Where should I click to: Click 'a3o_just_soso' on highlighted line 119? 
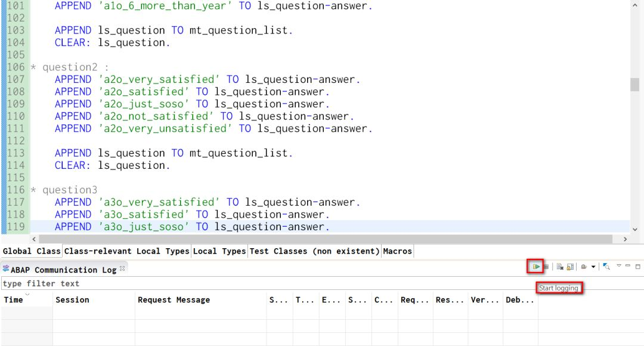(144, 227)
